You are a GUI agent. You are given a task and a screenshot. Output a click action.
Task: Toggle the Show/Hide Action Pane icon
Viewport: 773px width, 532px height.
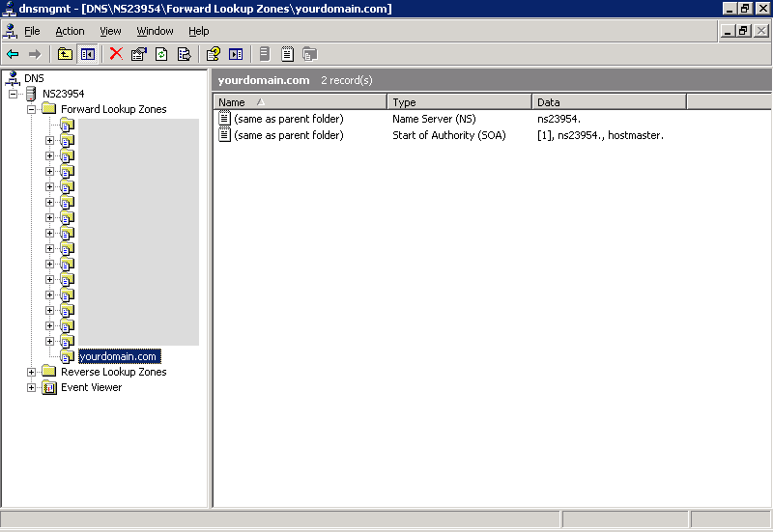236,54
